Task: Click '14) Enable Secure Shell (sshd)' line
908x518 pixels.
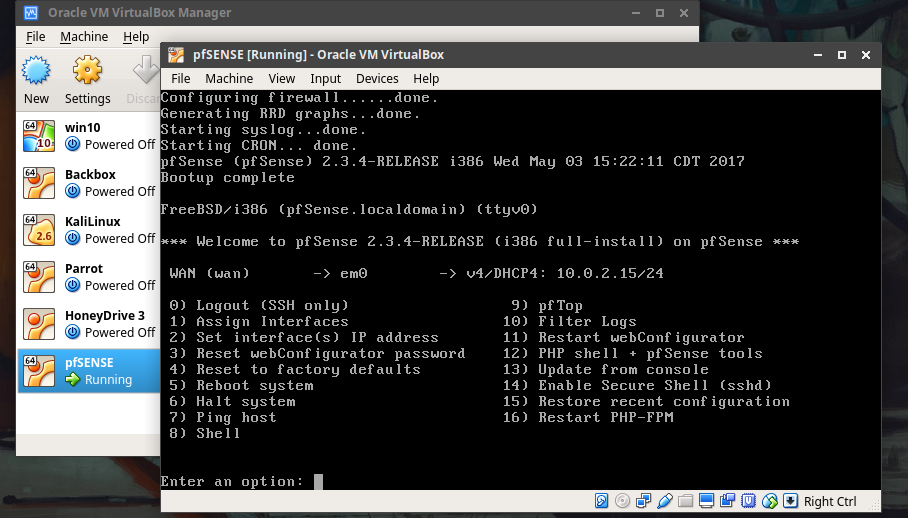Action: click(x=637, y=385)
